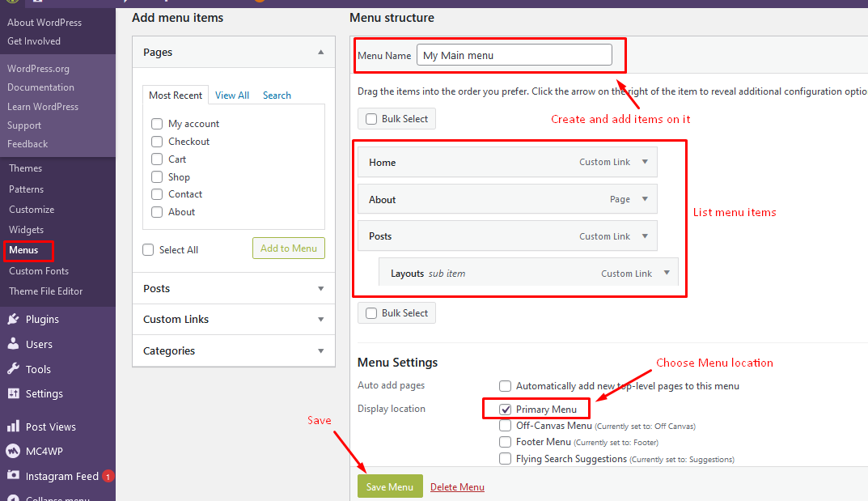The height and width of the screenshot is (501, 868).
Task: Click the Delete Menu link
Action: tap(457, 487)
